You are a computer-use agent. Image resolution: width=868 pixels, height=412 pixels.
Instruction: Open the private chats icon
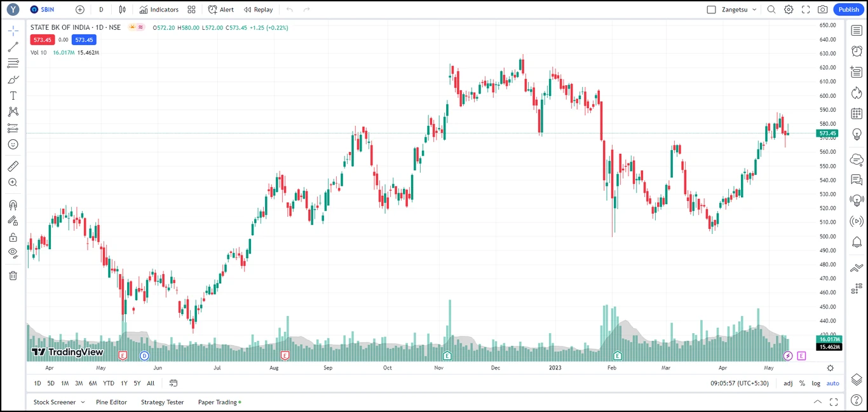(x=857, y=180)
